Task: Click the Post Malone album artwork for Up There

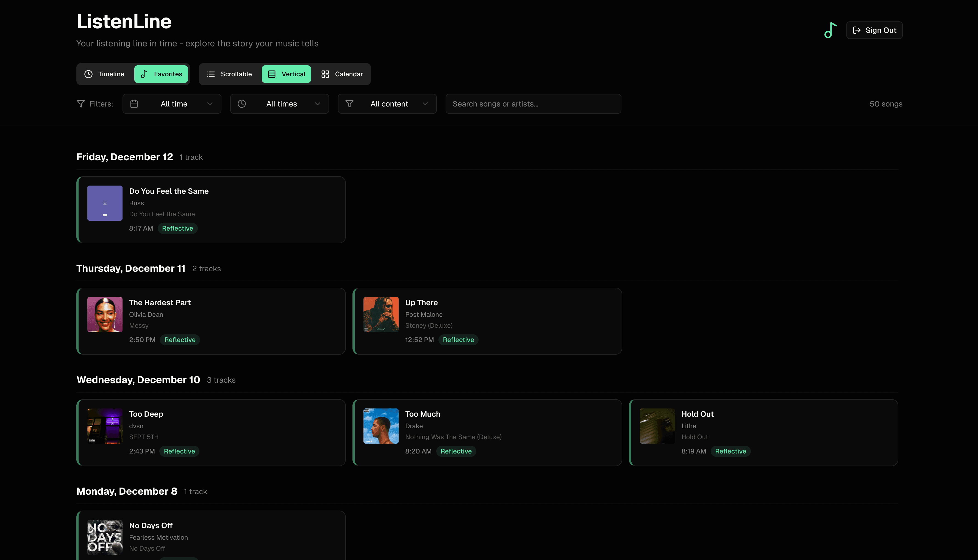Action: click(381, 314)
